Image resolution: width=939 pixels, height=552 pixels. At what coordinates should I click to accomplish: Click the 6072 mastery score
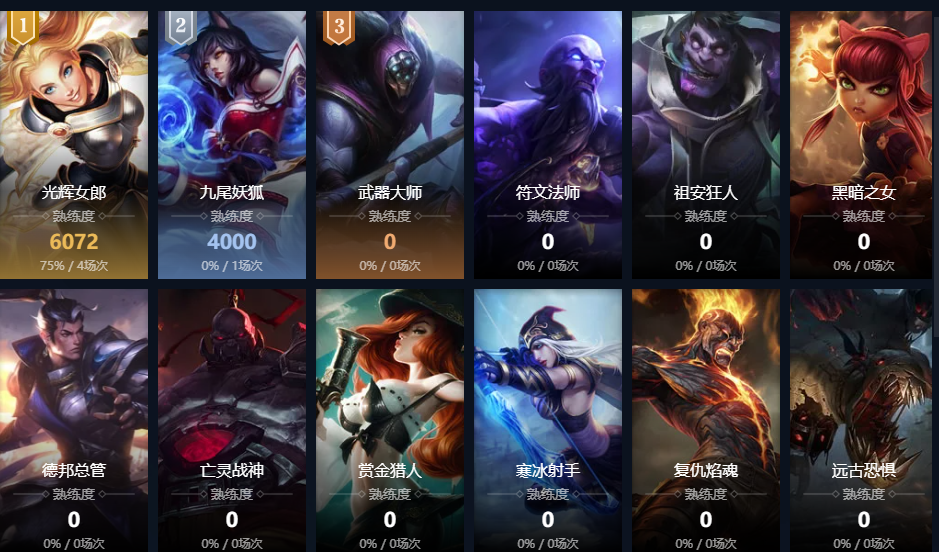click(74, 241)
